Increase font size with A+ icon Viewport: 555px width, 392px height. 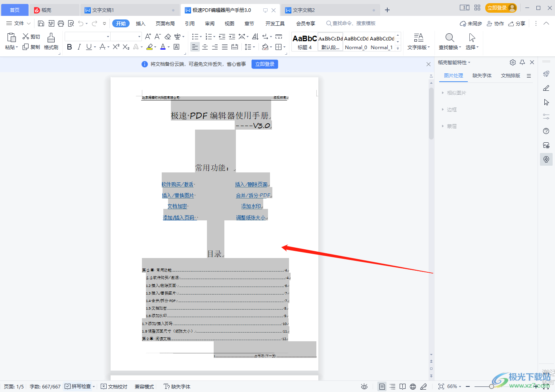tap(148, 36)
